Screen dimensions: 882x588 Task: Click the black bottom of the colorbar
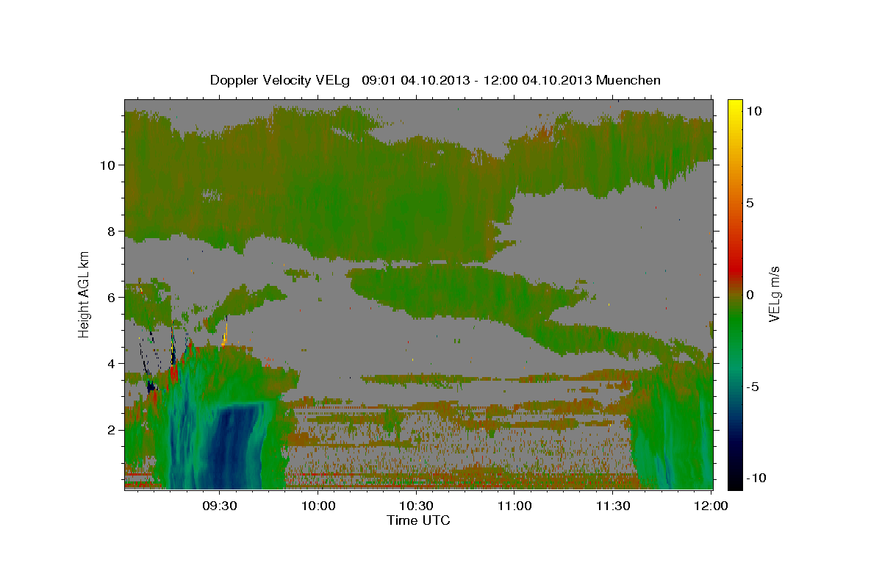tap(735, 483)
